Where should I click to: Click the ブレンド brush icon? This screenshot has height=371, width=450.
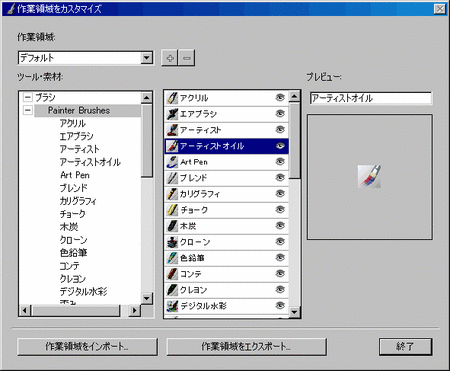172,178
